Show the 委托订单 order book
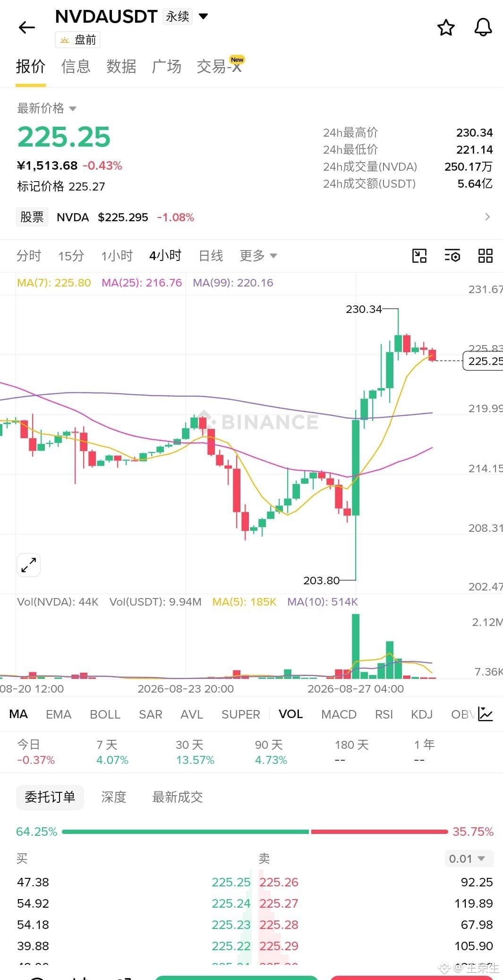 [x=50, y=798]
